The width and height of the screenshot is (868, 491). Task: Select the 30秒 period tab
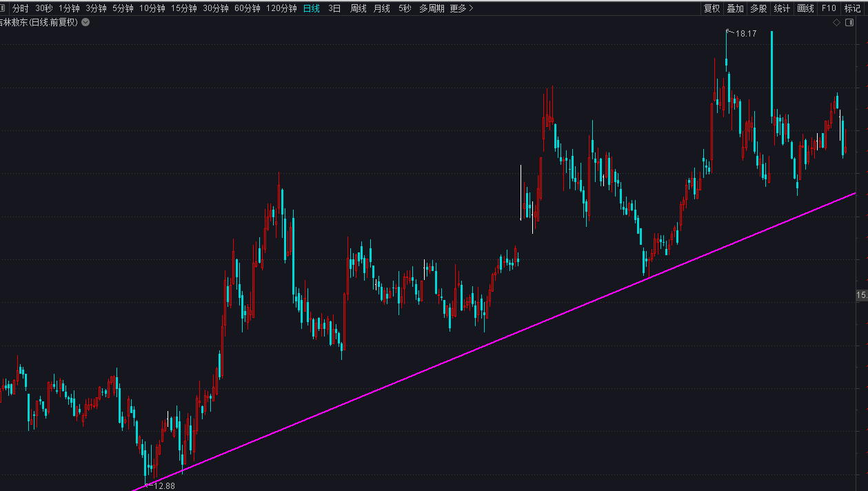(x=43, y=8)
